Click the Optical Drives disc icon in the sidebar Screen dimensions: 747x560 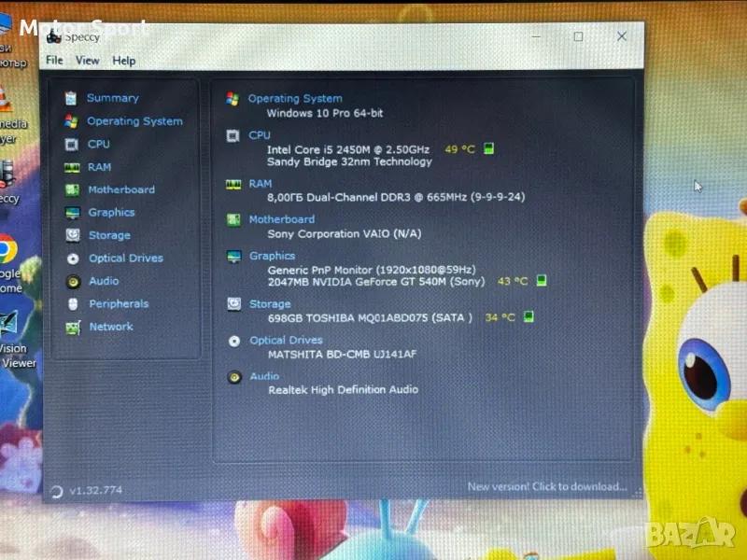point(72,259)
